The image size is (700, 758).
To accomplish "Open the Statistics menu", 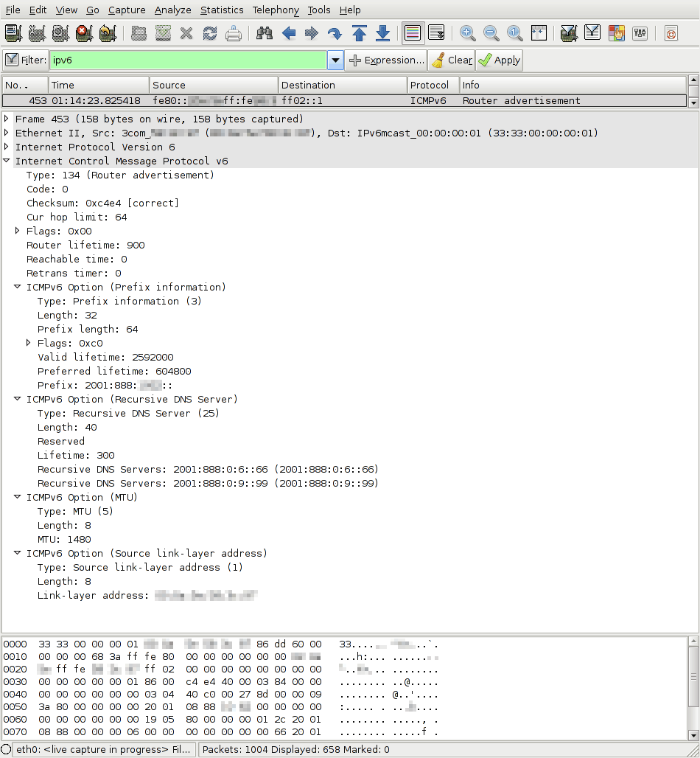I will [x=222, y=10].
